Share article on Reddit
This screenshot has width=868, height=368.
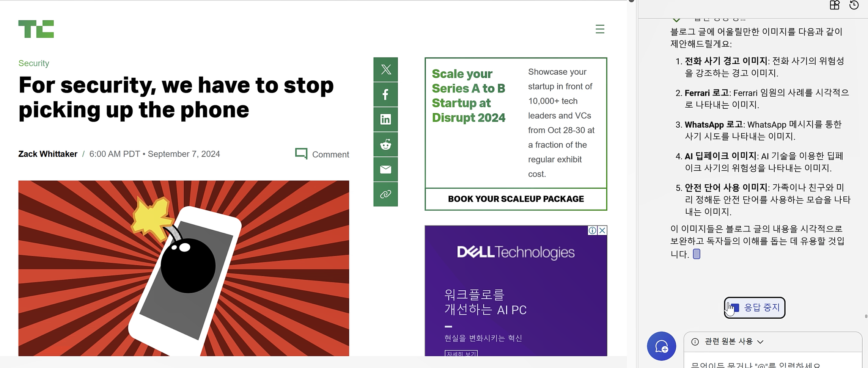point(385,144)
